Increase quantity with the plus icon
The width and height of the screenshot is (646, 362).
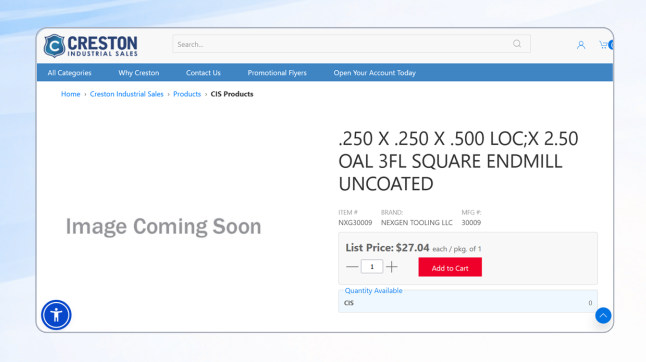click(x=392, y=267)
